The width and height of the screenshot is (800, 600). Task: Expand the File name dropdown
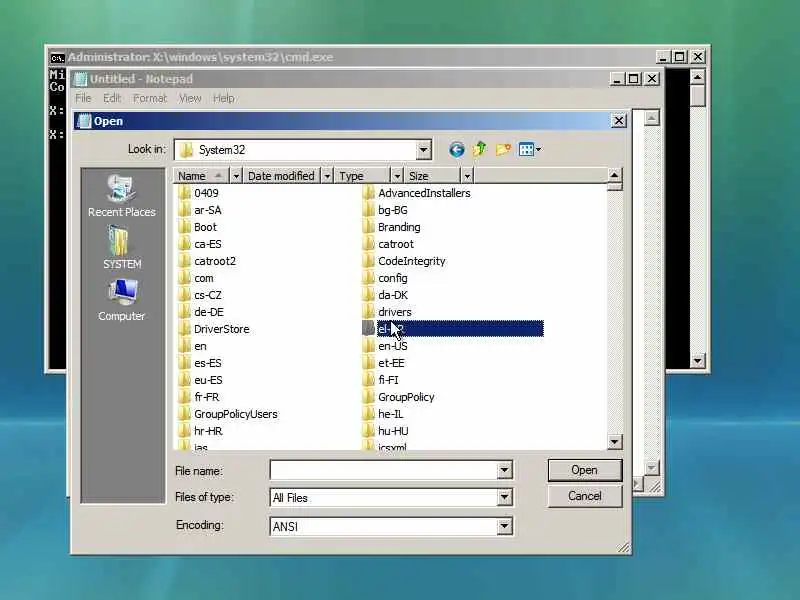[504, 470]
